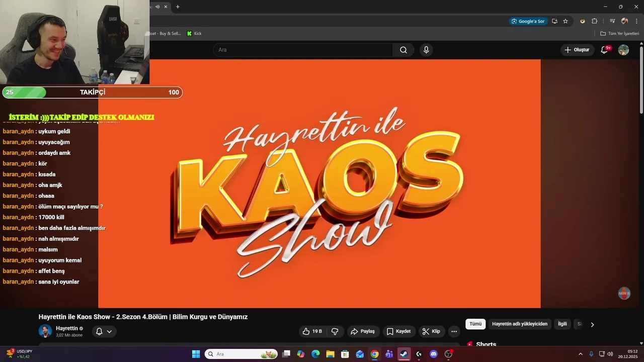Switch to Steam on the taskbar
The image size is (644, 362).
click(404, 354)
